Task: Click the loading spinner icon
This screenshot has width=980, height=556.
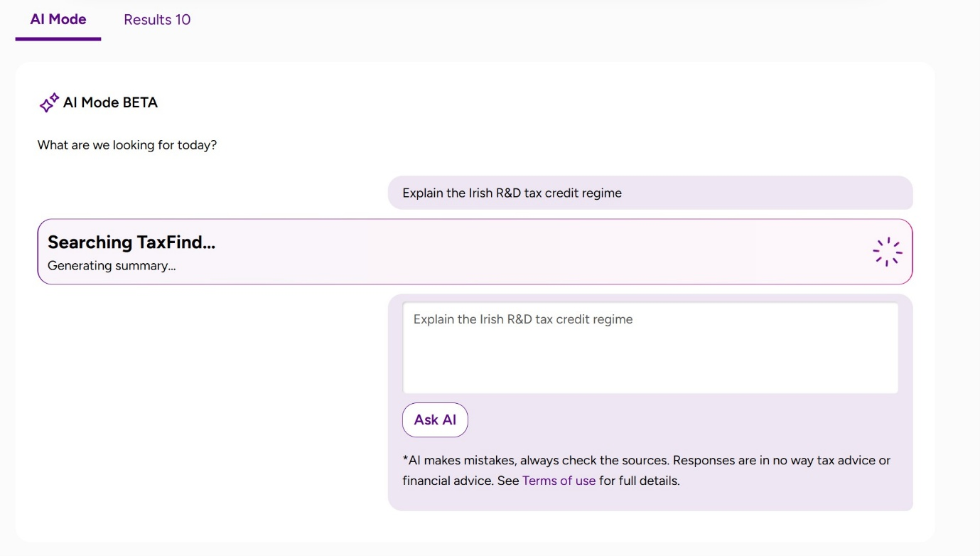Action: [887, 252]
